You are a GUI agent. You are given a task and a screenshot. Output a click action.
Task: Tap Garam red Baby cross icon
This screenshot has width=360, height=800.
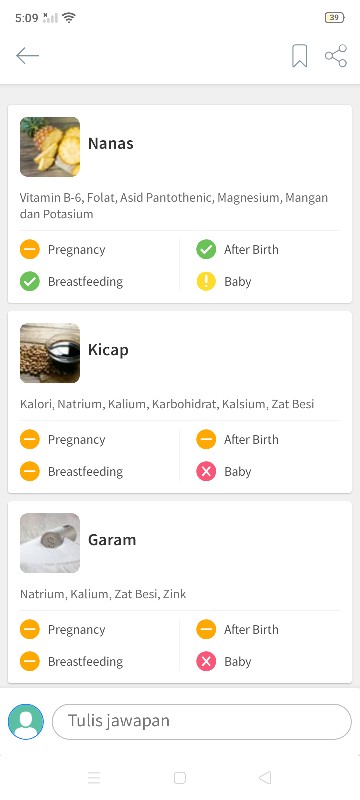pos(206,661)
